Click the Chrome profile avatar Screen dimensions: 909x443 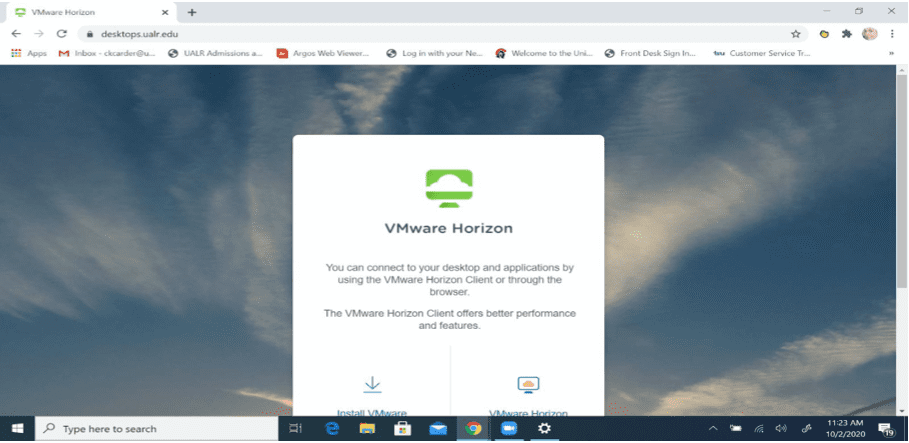tap(869, 33)
